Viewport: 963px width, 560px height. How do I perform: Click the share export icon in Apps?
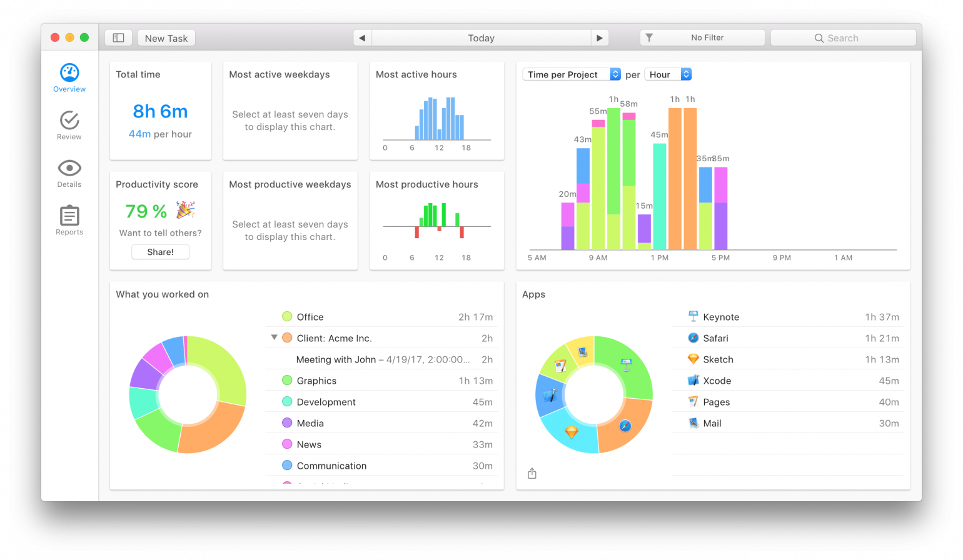coord(532,474)
